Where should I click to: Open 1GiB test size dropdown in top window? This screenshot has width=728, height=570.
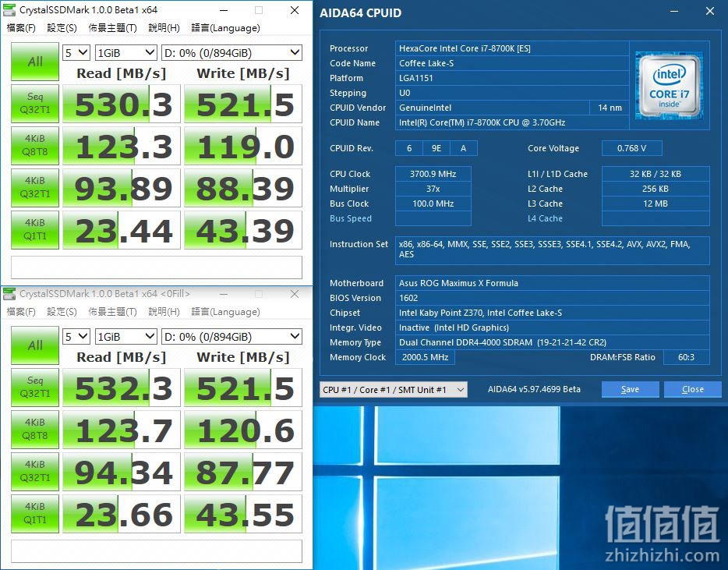125,53
